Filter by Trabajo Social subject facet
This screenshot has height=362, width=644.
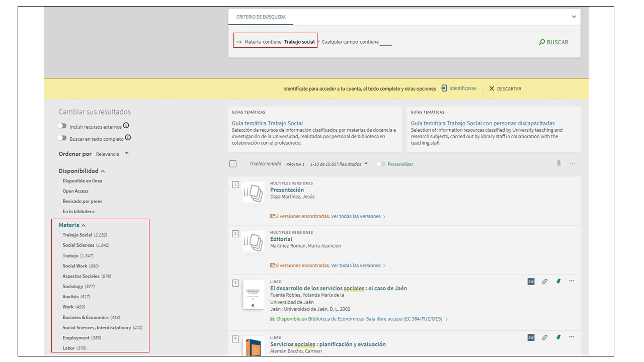pos(77,235)
